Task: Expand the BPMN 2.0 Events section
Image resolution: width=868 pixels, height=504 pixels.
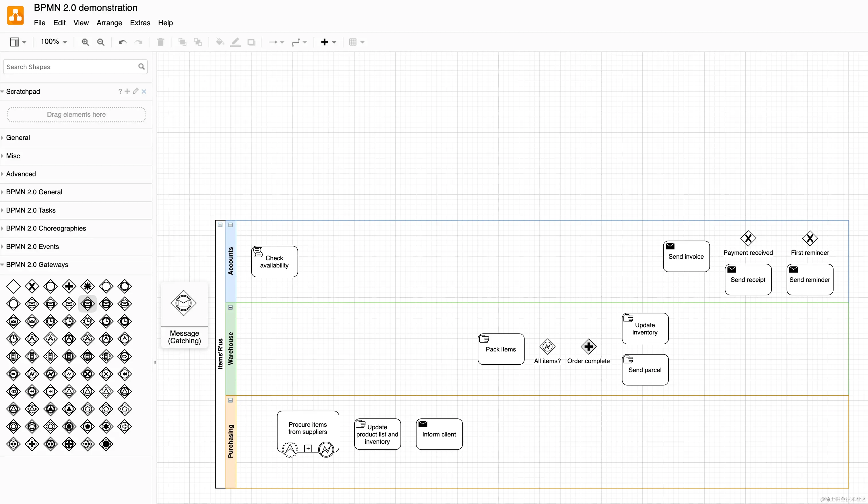Action: (x=33, y=247)
